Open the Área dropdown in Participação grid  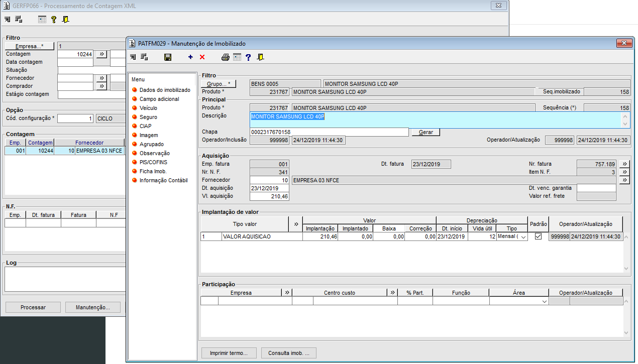click(544, 301)
